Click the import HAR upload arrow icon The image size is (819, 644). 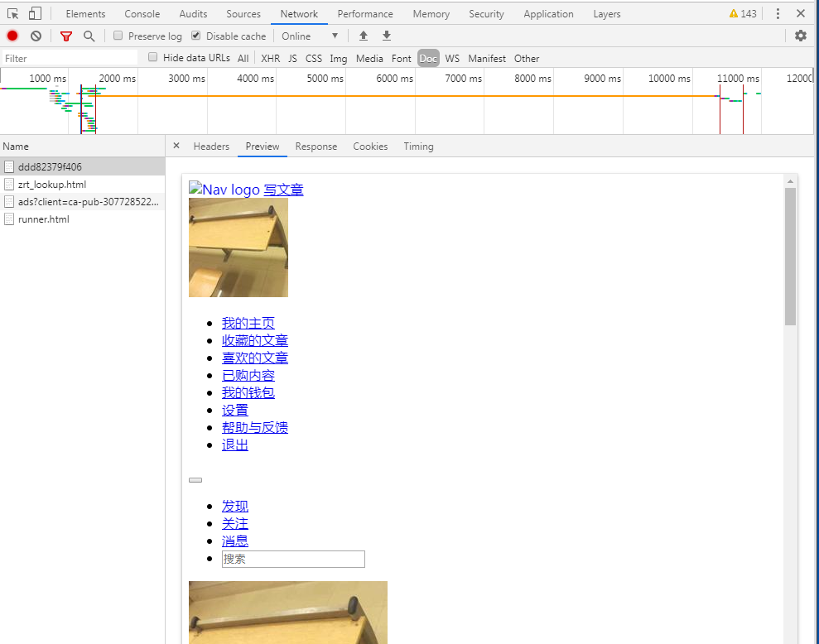pos(364,36)
